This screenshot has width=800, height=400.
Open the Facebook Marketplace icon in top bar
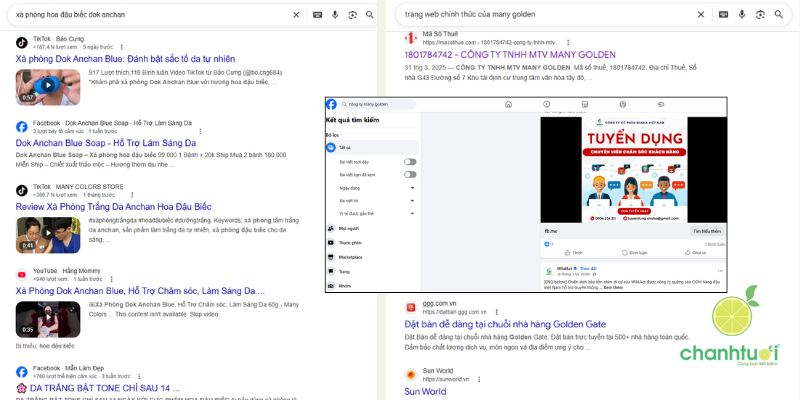pyautogui.click(x=585, y=104)
